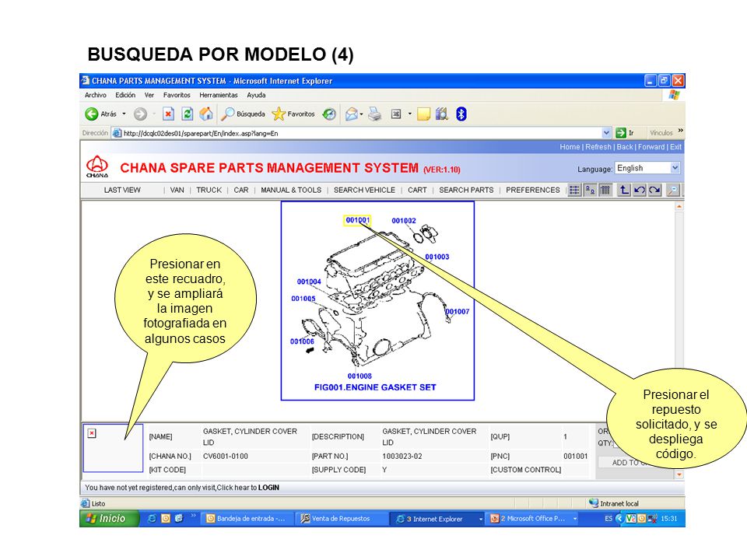The width and height of the screenshot is (747, 560).
Task: Click the thumbnail view icon in Chana toolbar
Action: (x=590, y=190)
